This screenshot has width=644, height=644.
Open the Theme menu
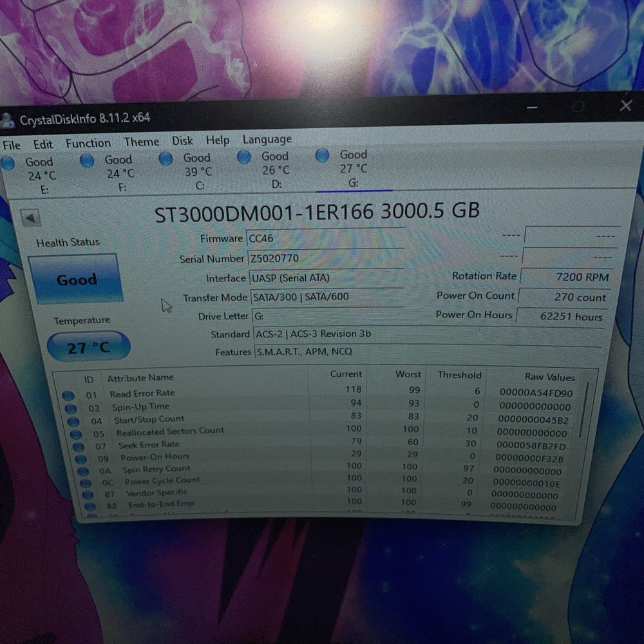coord(141,142)
